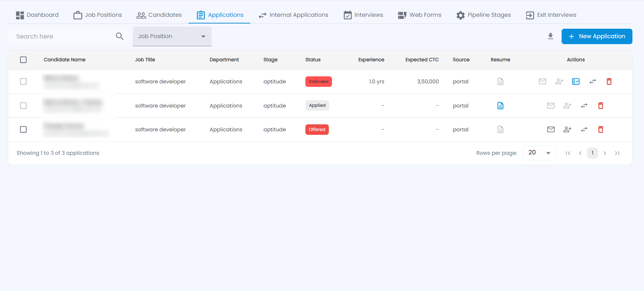The height and width of the screenshot is (291, 644).
Task: Click the search magnifier icon
Action: tap(120, 36)
